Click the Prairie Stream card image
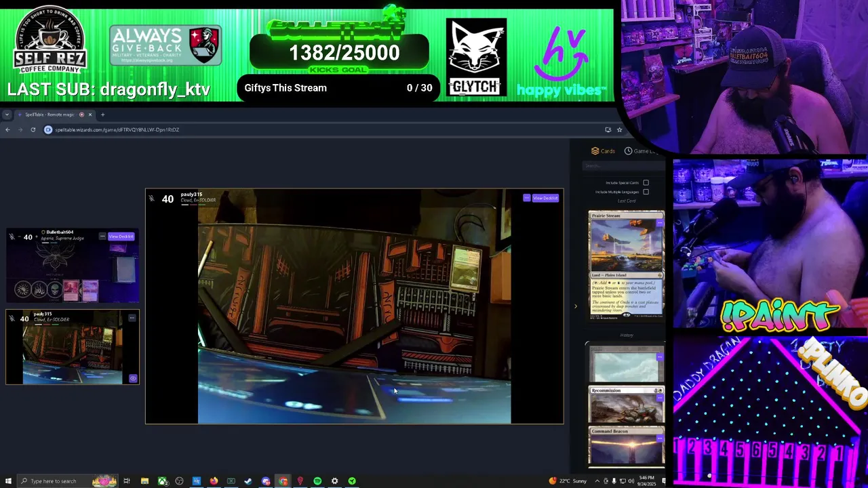 627,264
